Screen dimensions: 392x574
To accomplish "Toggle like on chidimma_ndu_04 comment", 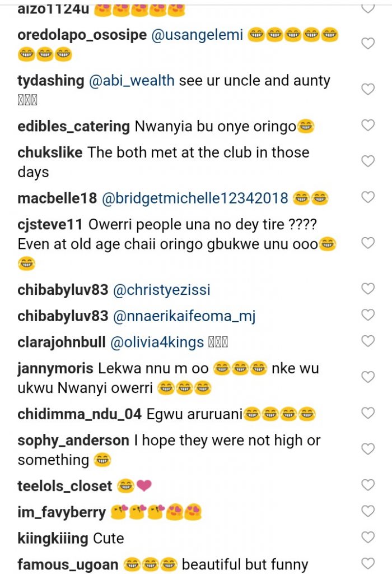I will [367, 413].
